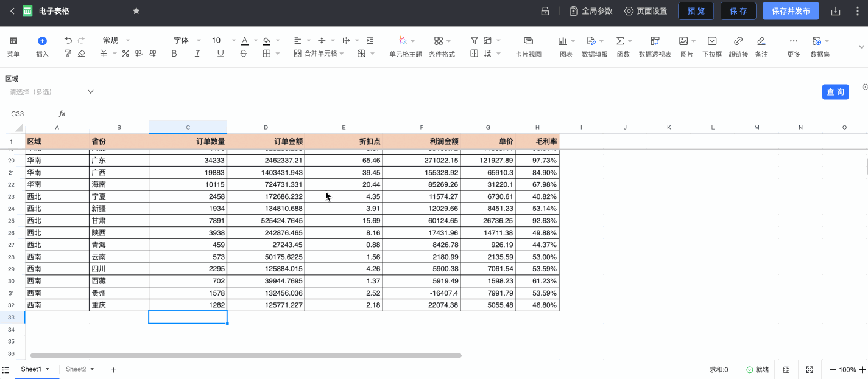Insert a hyperlink via 超链接 icon
This screenshot has height=379, width=868.
738,41
